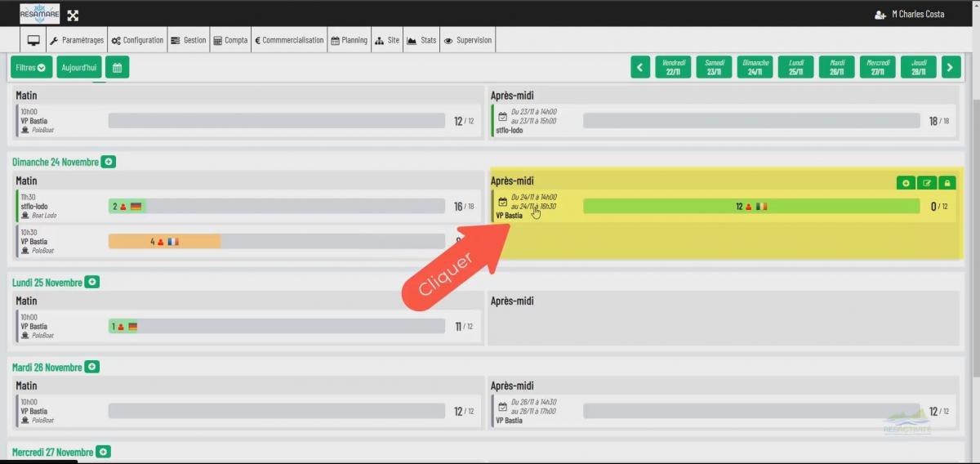The image size is (980, 464).
Task: Add a departure on Mercredi 27 Novembre
Action: pyautogui.click(x=103, y=452)
